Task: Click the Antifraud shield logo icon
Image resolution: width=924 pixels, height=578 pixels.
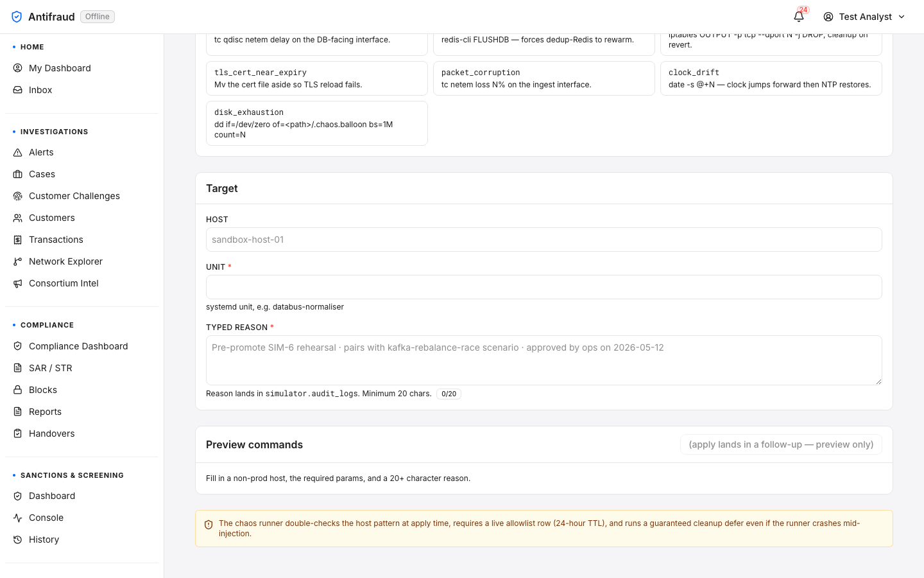Action: coord(17,17)
